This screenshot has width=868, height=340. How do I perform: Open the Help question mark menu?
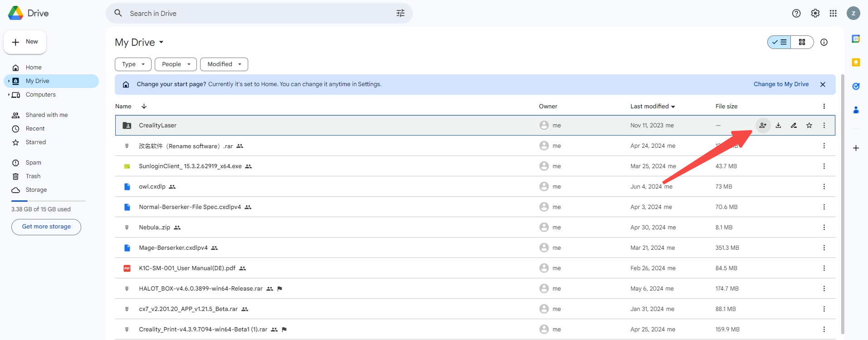(x=796, y=13)
